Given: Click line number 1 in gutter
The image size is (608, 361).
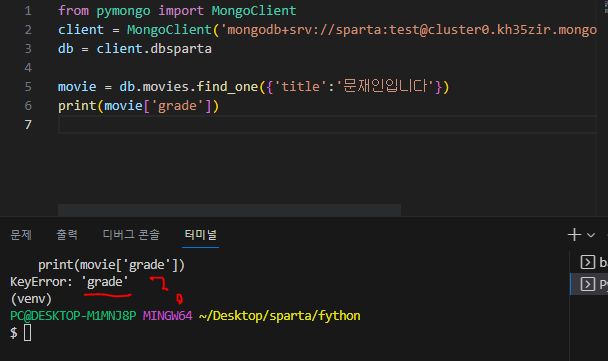Looking at the screenshot, I should 28,11.
